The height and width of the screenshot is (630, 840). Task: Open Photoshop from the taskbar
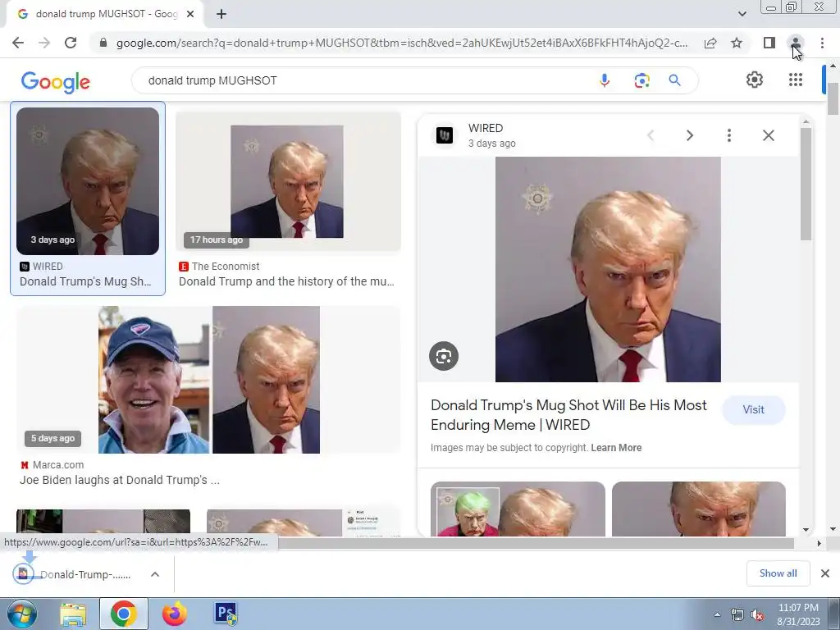click(x=226, y=614)
